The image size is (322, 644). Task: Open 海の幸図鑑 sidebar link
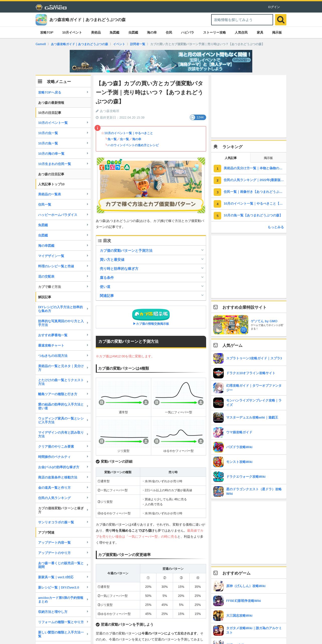(63, 246)
